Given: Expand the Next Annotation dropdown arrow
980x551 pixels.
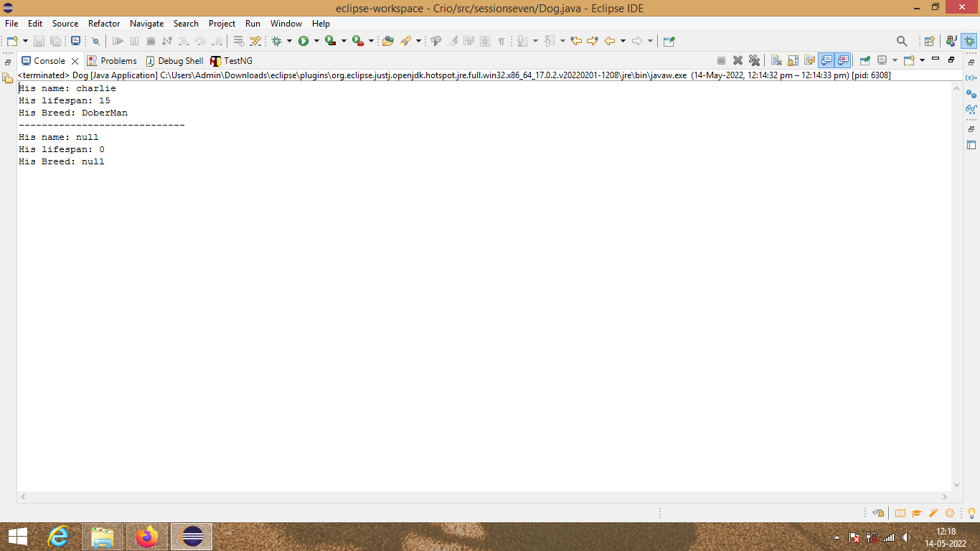Looking at the screenshot, I should 535,41.
